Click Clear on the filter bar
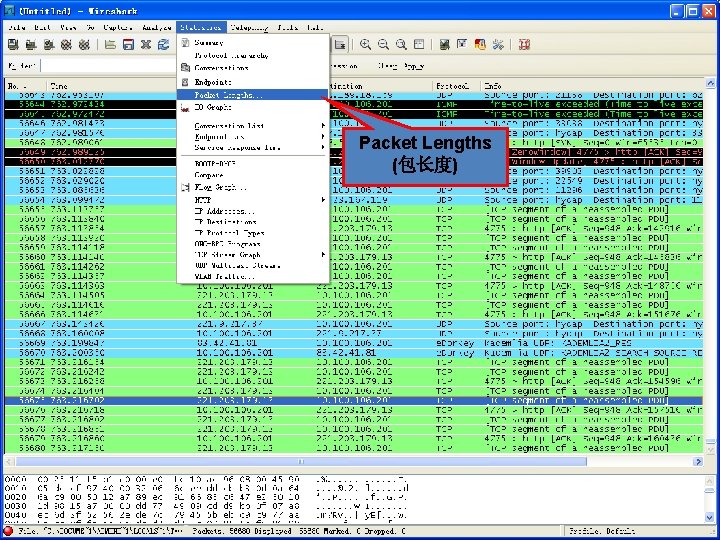The width and height of the screenshot is (720, 540). tap(388, 66)
